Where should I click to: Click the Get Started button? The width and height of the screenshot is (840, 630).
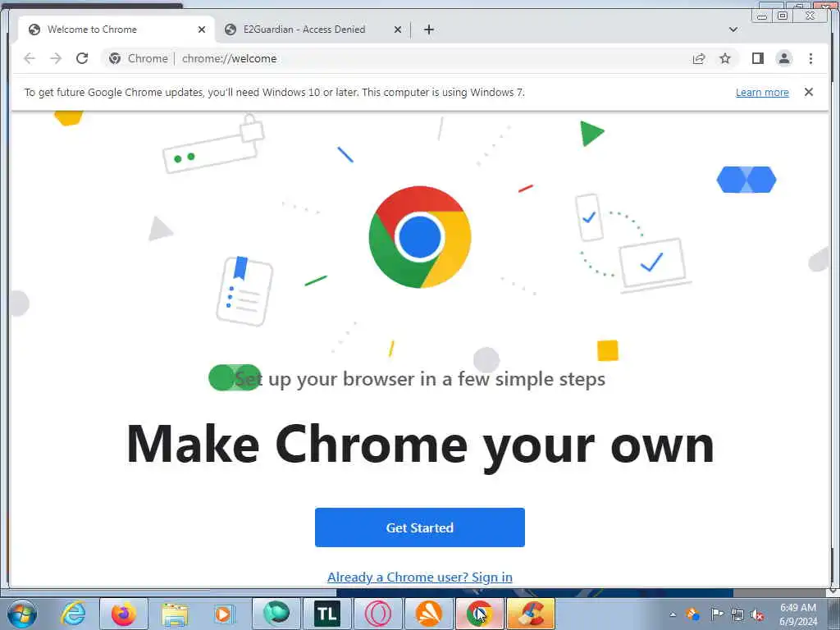(419, 527)
